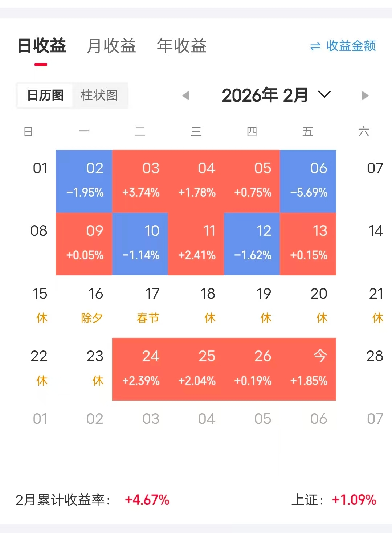The height and width of the screenshot is (533, 392).
Task: Tap February 16 除夕 holiday cell
Action: pyautogui.click(x=84, y=306)
